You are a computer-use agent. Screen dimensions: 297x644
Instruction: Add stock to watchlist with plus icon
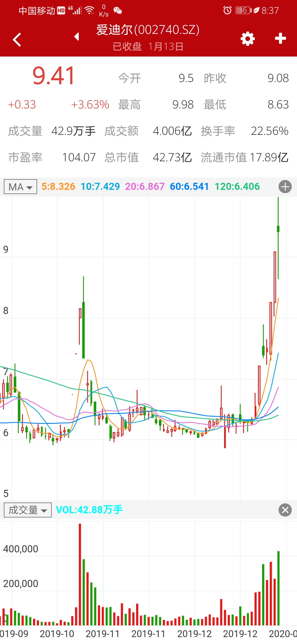point(280,39)
